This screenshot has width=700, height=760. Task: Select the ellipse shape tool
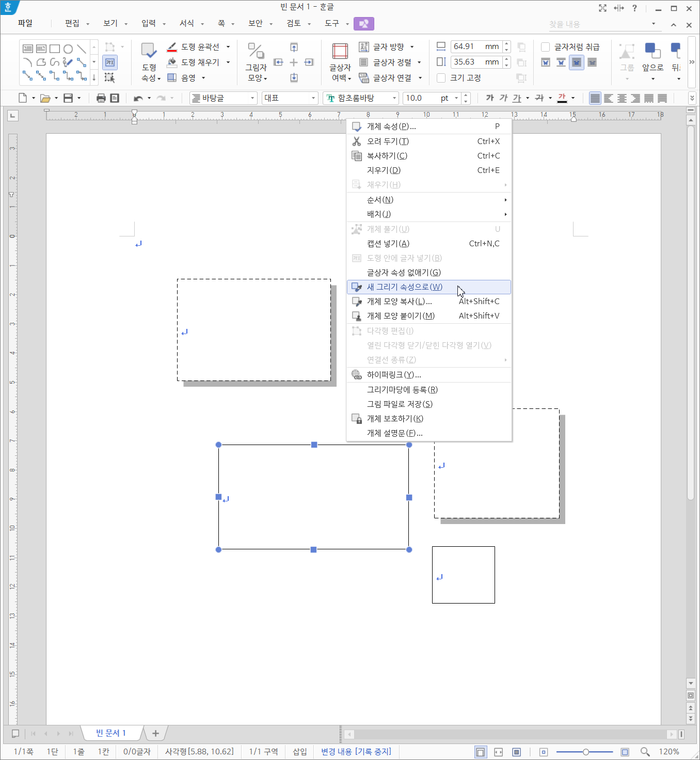68,49
